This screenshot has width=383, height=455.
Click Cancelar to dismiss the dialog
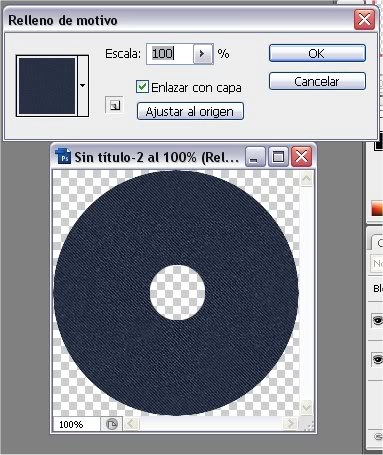(317, 81)
